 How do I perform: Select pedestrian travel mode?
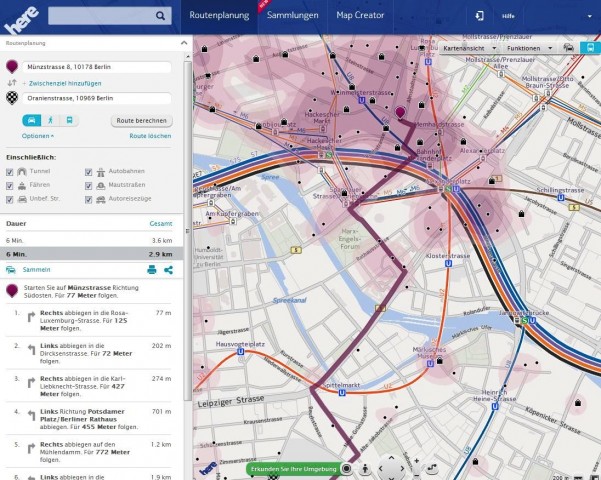coord(51,120)
